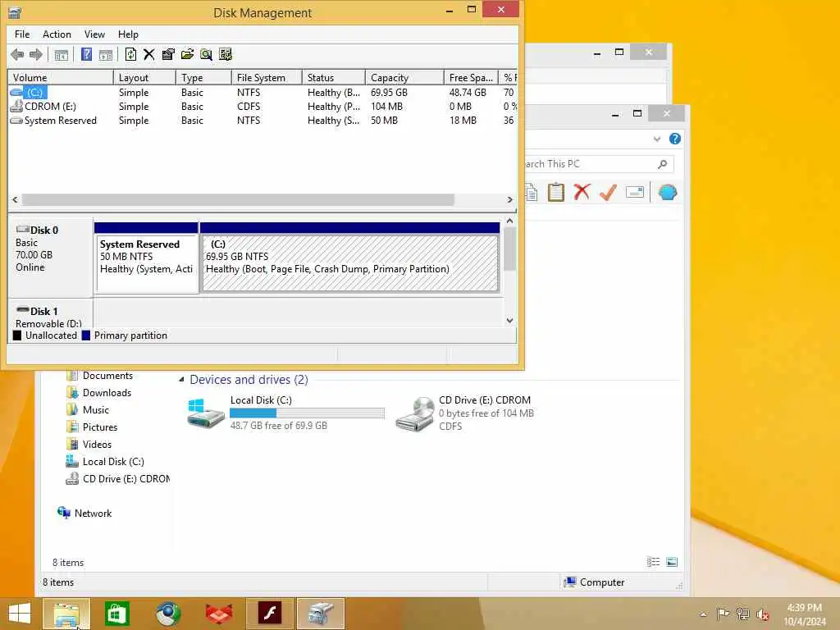This screenshot has height=630, width=840.
Task: Select the System Reserved volume row
Action: [x=262, y=120]
